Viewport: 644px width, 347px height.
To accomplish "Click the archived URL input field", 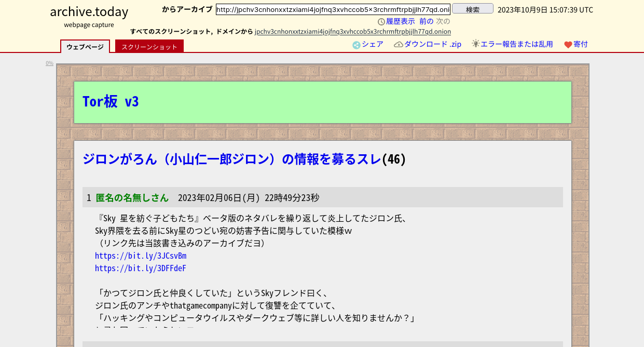I will [x=333, y=9].
